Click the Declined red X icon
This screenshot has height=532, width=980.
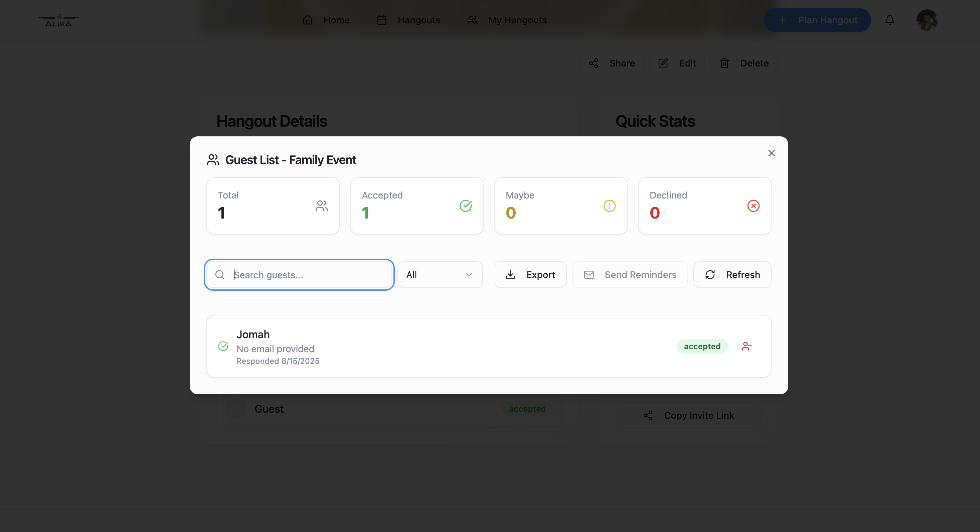(x=753, y=206)
